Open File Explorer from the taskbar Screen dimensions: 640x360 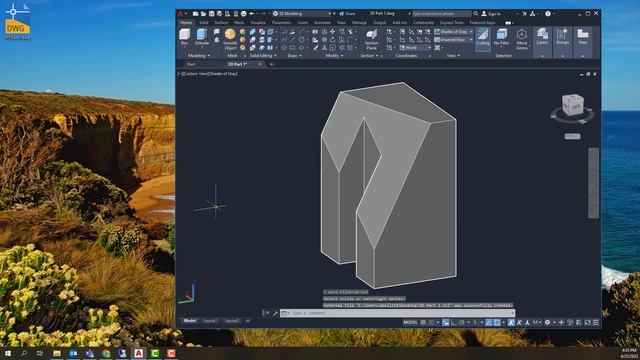57,353
